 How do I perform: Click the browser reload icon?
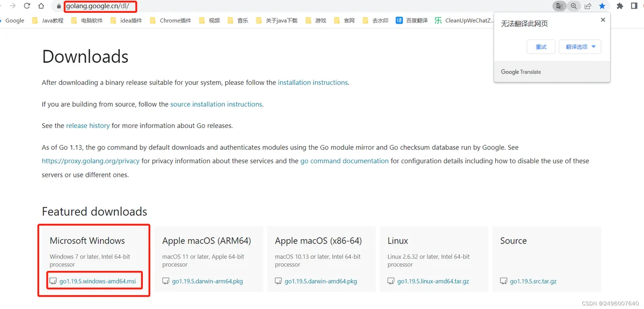click(x=27, y=6)
